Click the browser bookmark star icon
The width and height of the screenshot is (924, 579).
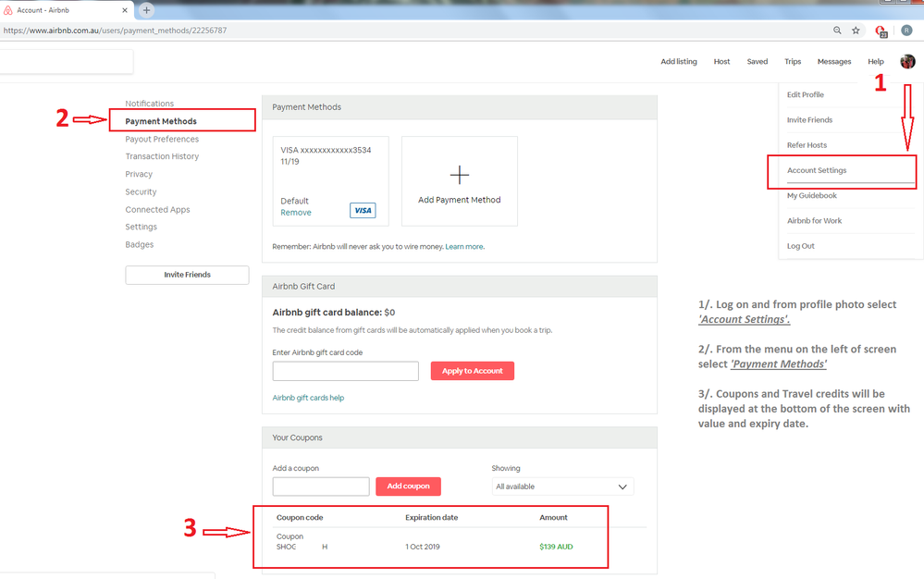856,31
